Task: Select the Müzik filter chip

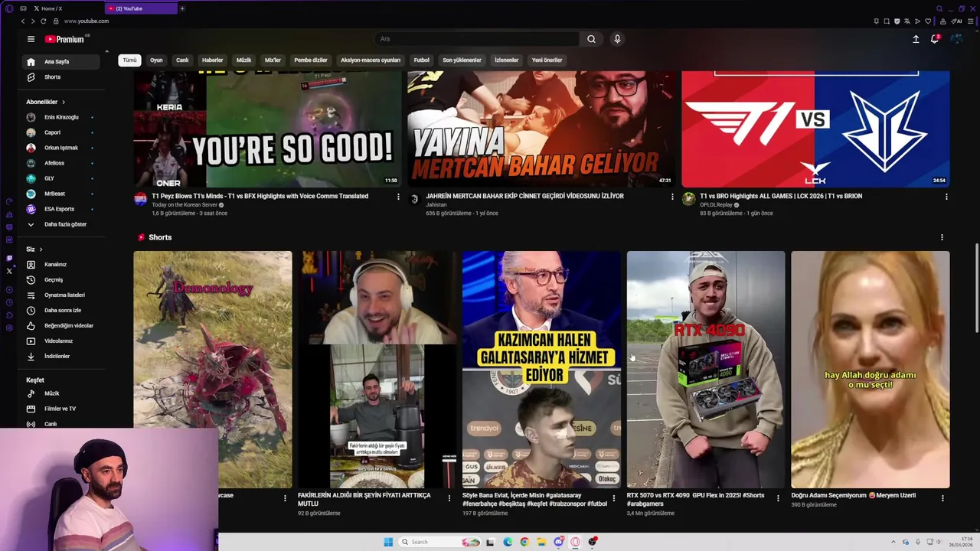Action: click(243, 60)
